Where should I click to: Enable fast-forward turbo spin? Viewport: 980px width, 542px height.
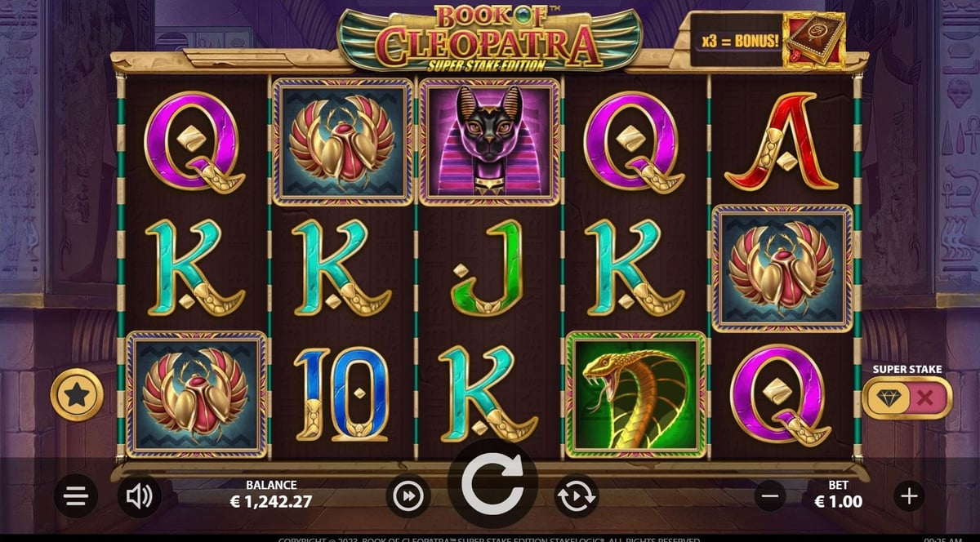pyautogui.click(x=408, y=495)
